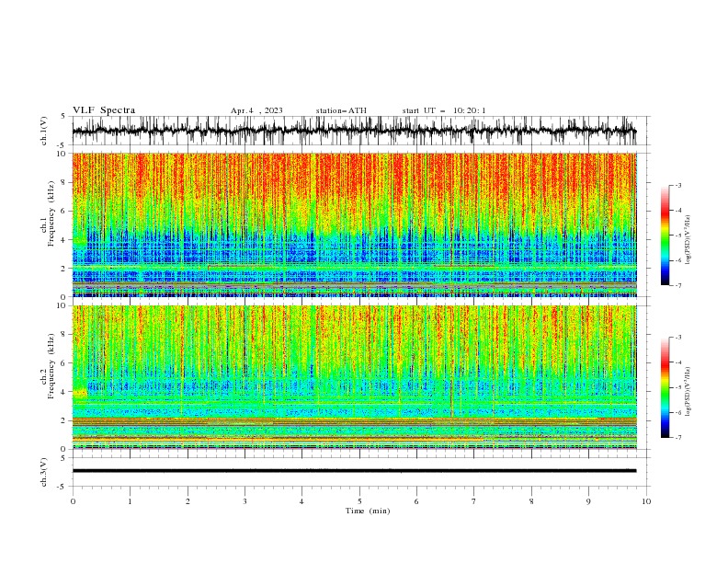This screenshot has width=728, height=563.
Task: Click the "4" kHz tick of ch.2 spectrogram
Action: tap(63, 392)
